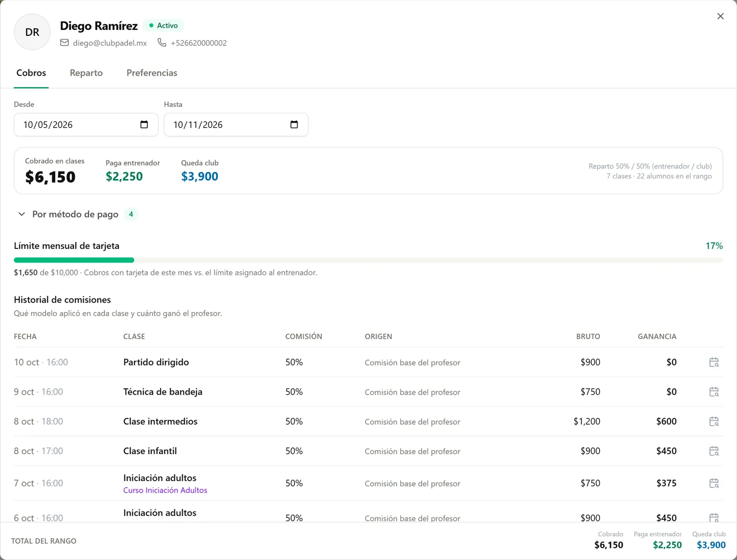This screenshot has width=737, height=560.
Task: Open class detail icon for Técnica de bandeja
Action: (714, 392)
